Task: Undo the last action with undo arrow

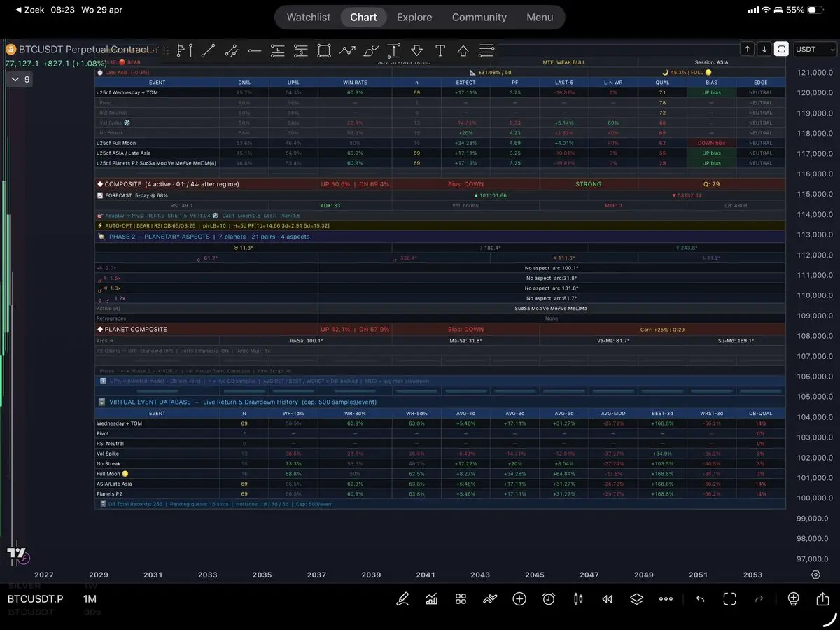Action: click(x=700, y=599)
